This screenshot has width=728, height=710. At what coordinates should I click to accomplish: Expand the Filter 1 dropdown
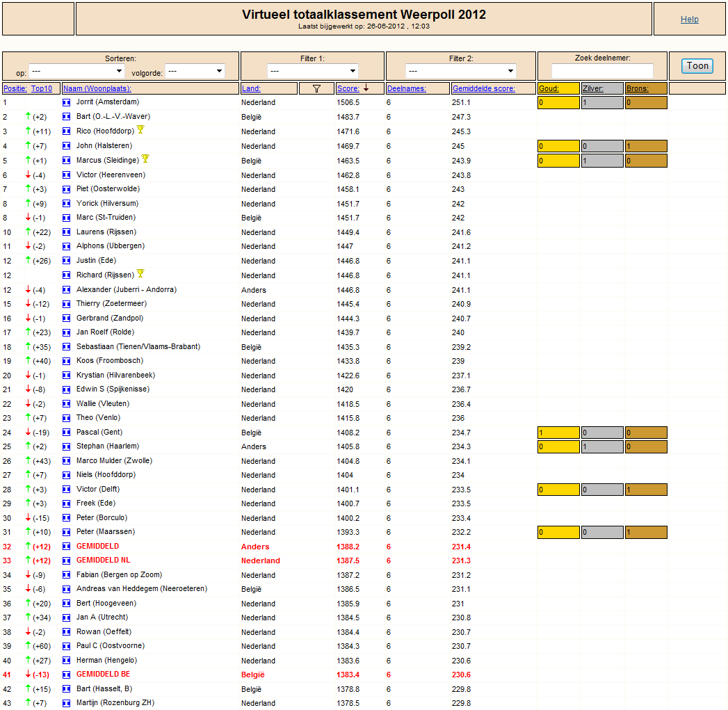[312, 71]
